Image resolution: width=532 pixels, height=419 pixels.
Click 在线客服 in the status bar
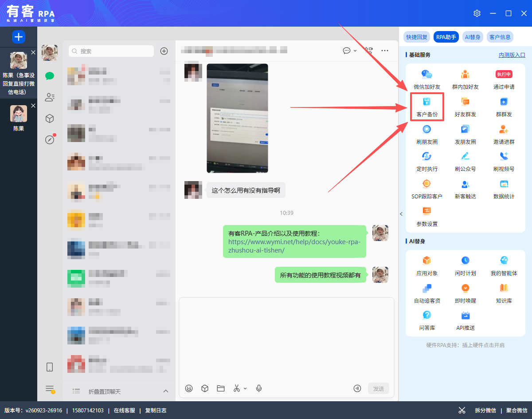(124, 411)
